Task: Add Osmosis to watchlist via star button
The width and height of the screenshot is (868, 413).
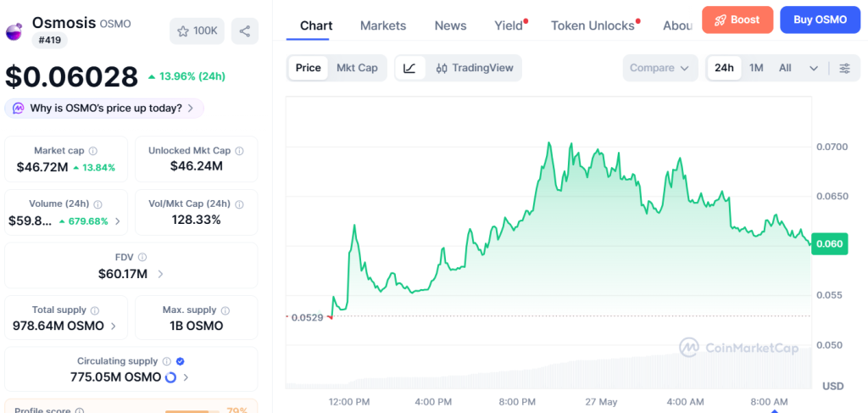Action: click(x=197, y=31)
